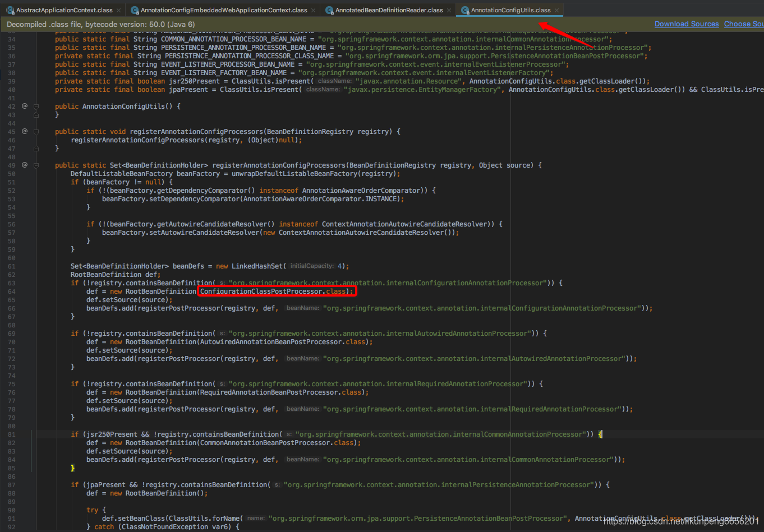
Task: Click COMMON_ANNOTATION_PROCESSOR_BEAN_NAME constant name
Action: click(x=234, y=39)
